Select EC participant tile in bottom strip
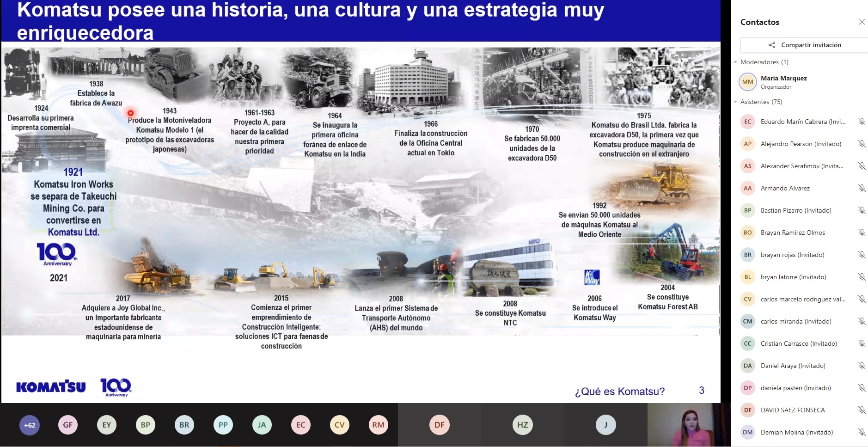The height and width of the screenshot is (447, 868). [x=301, y=425]
